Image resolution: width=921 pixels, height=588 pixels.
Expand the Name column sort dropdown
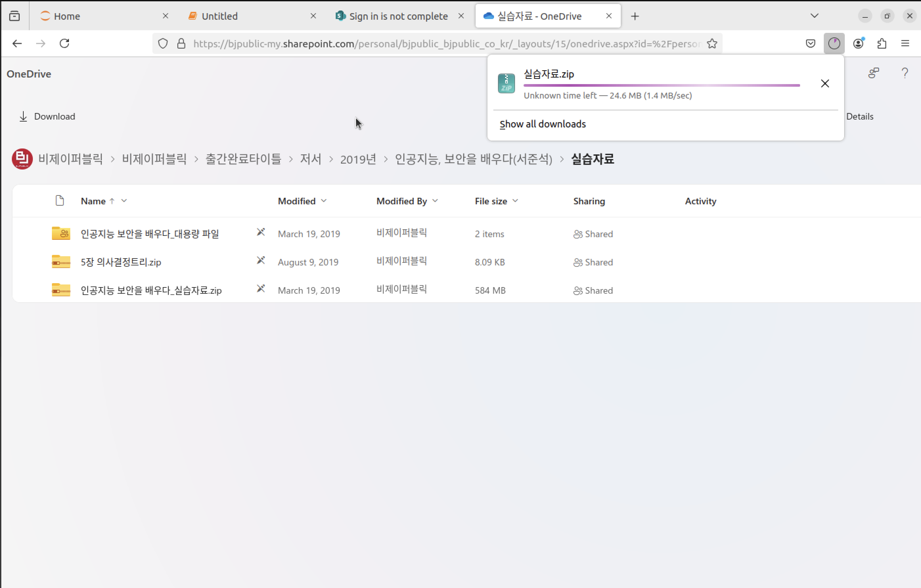click(x=124, y=200)
